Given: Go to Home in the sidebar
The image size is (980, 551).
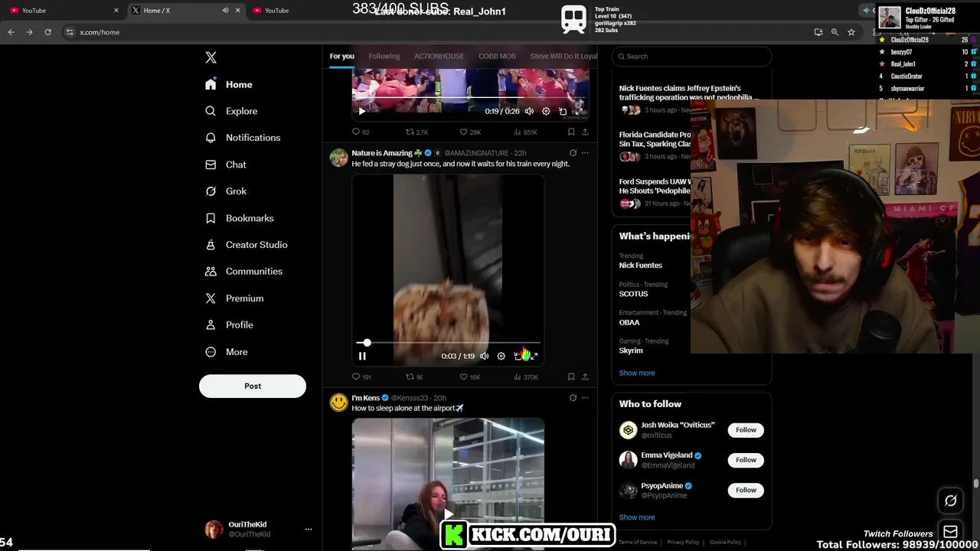Looking at the screenshot, I should click(x=229, y=84).
